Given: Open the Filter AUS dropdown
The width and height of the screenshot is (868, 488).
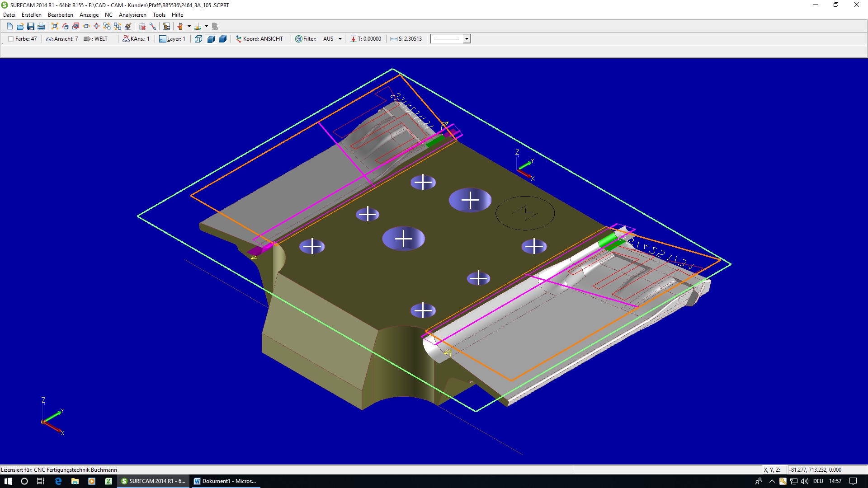Looking at the screenshot, I should tap(340, 39).
